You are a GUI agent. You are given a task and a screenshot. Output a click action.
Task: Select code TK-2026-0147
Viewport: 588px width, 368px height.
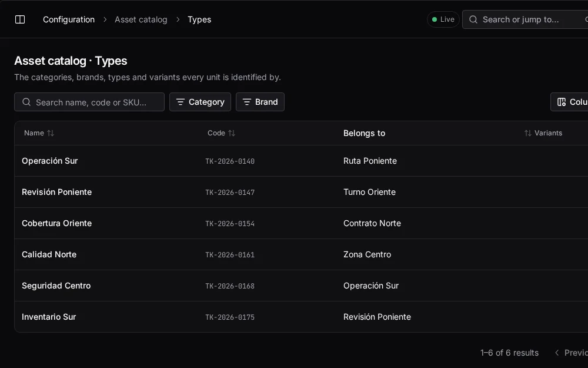click(x=230, y=193)
